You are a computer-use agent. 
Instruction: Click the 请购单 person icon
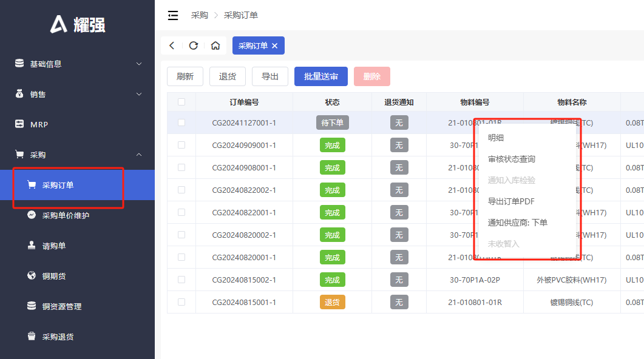click(x=32, y=245)
